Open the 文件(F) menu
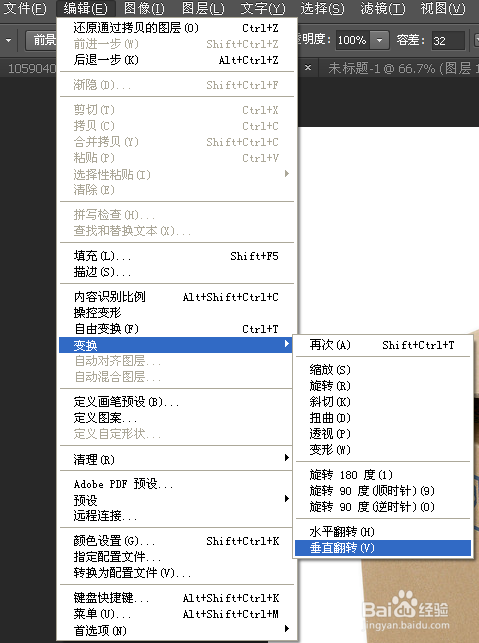 [x=25, y=8]
